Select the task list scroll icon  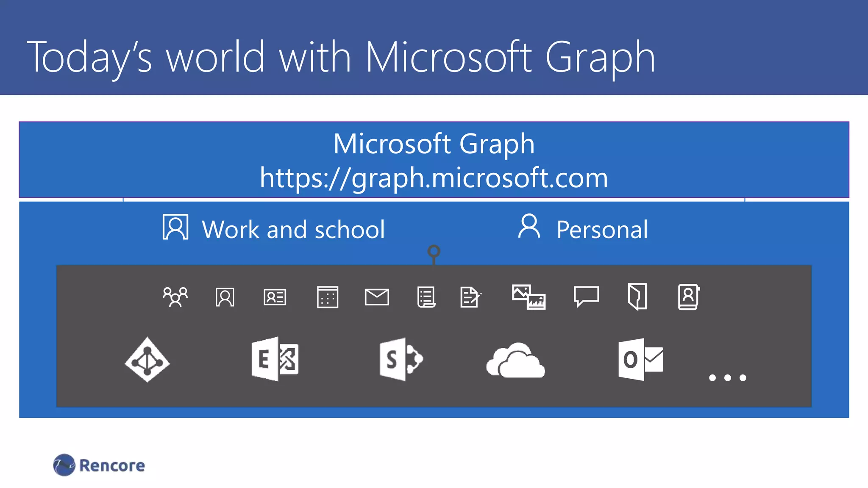[426, 297]
